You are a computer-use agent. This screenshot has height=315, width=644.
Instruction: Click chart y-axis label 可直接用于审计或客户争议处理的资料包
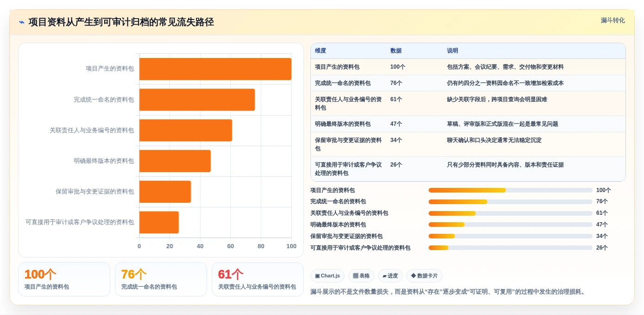click(80, 222)
